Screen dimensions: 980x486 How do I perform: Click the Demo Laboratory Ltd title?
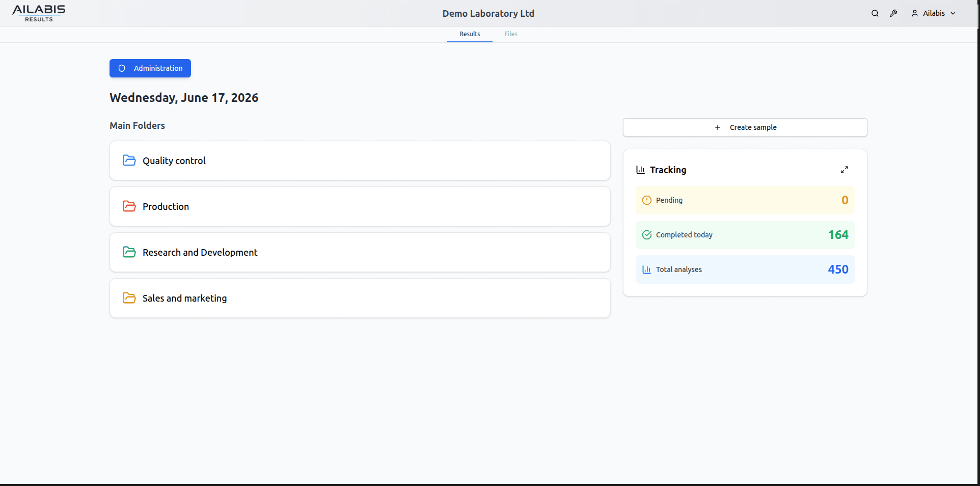[x=488, y=14]
